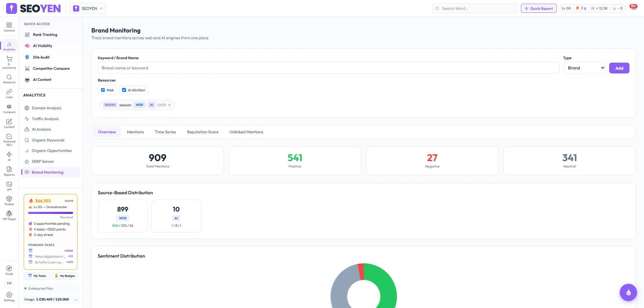
Task: Focus the Search Word field
Action: coord(475,8)
